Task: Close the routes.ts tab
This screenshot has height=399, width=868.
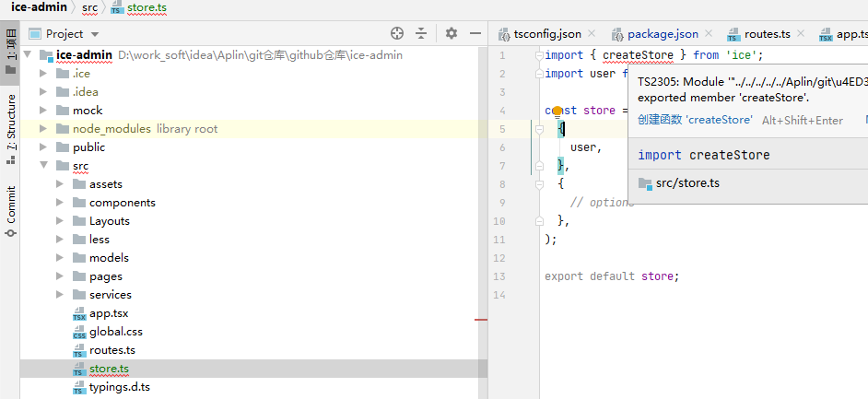Action: (x=801, y=34)
